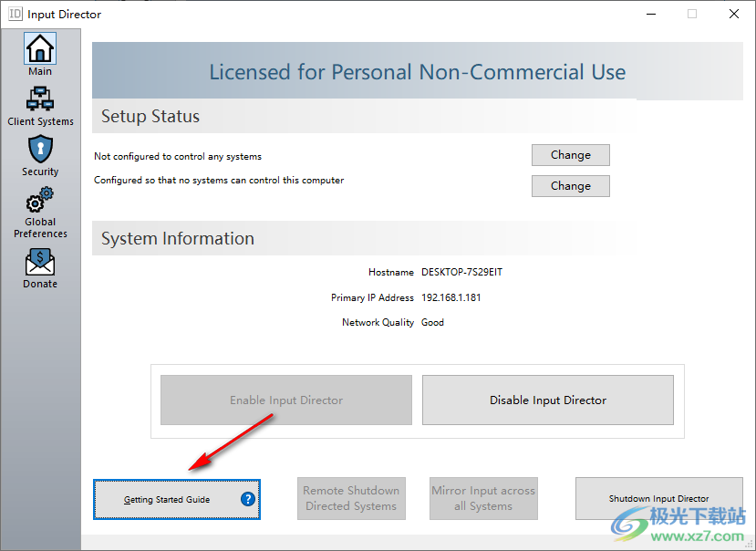The height and width of the screenshot is (551, 756).
Task: Click the blue help question mark icon
Action: point(248,499)
